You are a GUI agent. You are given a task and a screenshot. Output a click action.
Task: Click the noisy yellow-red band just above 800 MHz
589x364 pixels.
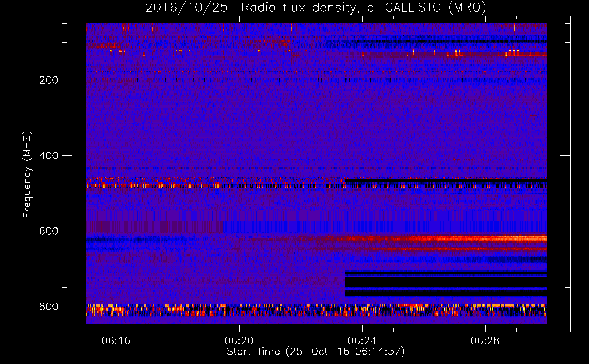[x=316, y=310]
